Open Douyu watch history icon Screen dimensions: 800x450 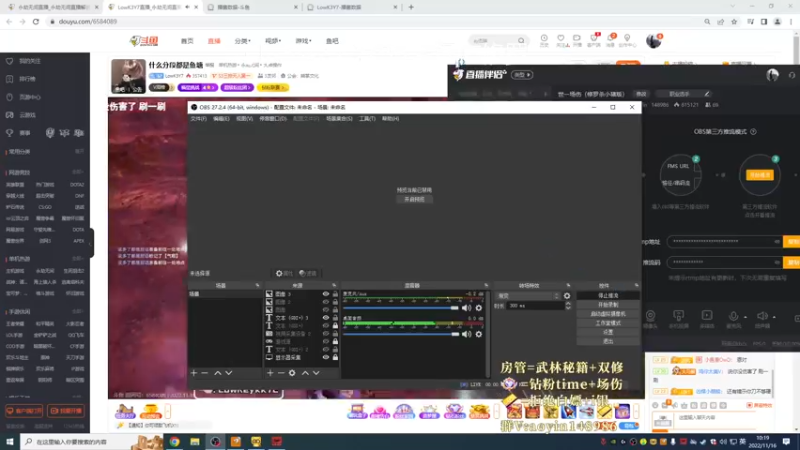544,40
